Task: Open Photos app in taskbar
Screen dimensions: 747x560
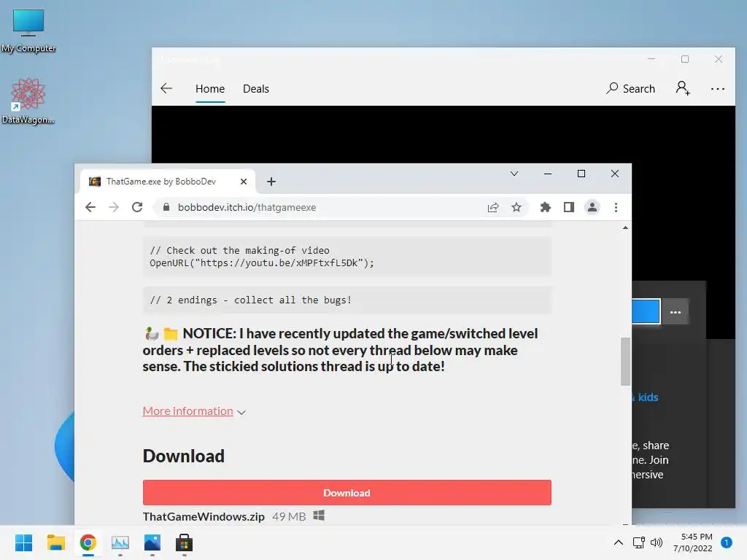Action: click(x=152, y=542)
